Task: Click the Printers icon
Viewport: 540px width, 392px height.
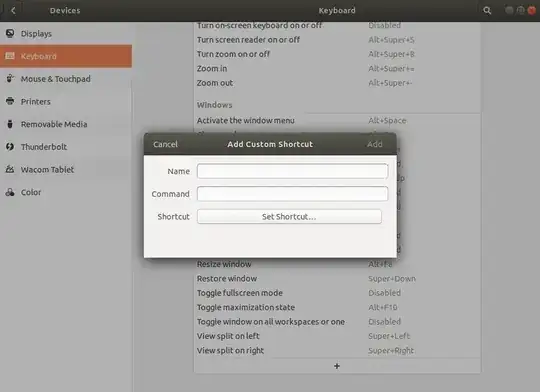Action: click(x=10, y=101)
